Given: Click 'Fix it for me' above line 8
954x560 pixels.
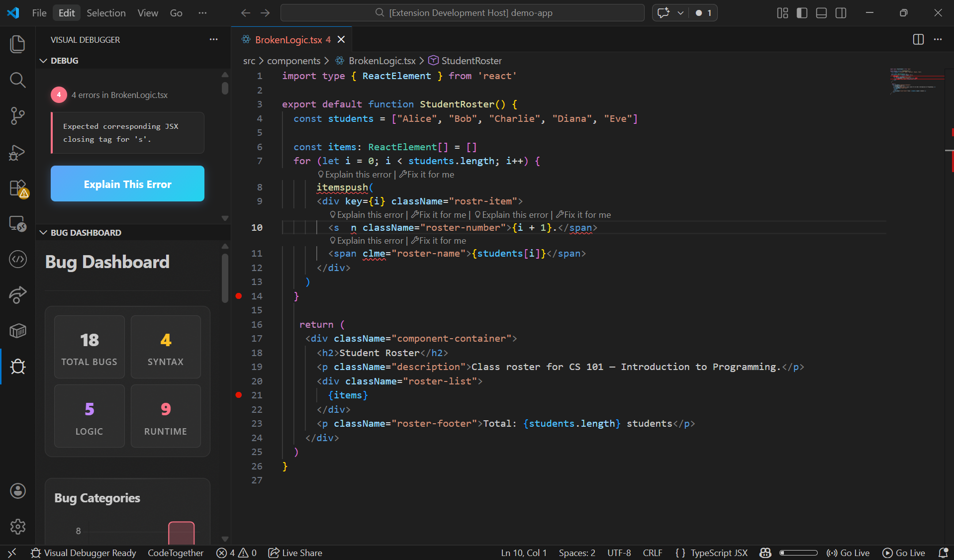Looking at the screenshot, I should 427,175.
